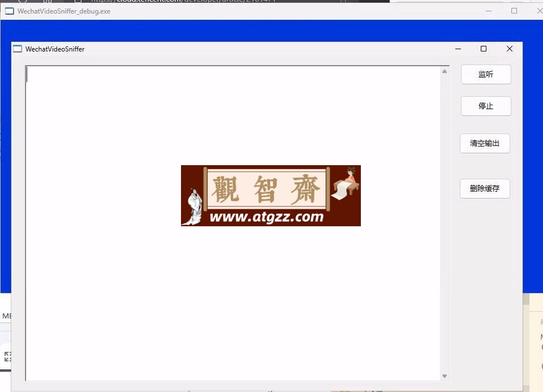Click the WechatVideoSniffer_debug.exe window icon
543x392 pixels.
coord(10,11)
